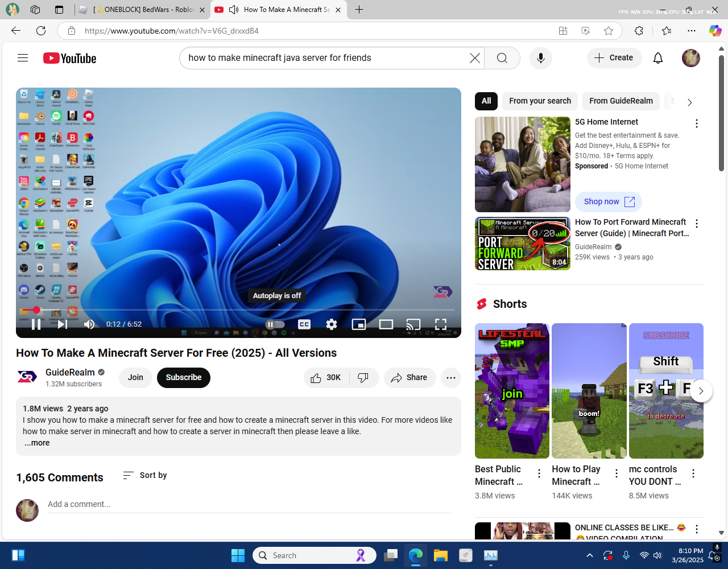Show next filter chips arrow
Image resolution: width=728 pixels, height=569 pixels.
pos(689,102)
